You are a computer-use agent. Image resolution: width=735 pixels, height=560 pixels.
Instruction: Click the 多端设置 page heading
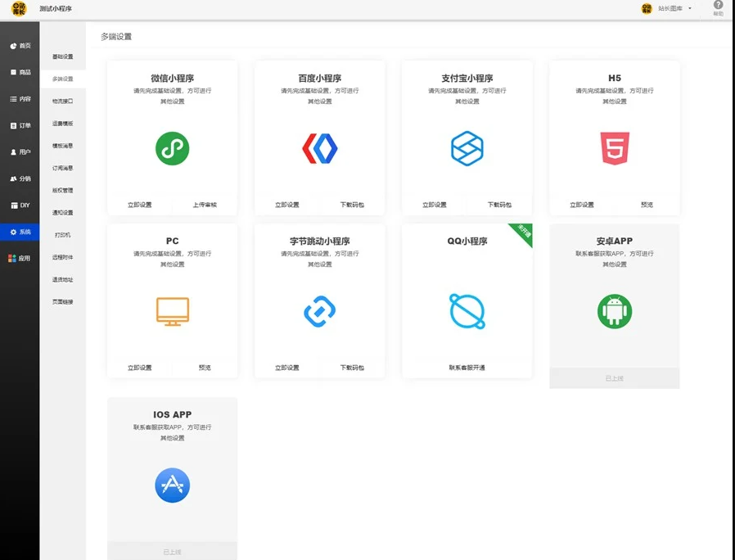point(116,37)
